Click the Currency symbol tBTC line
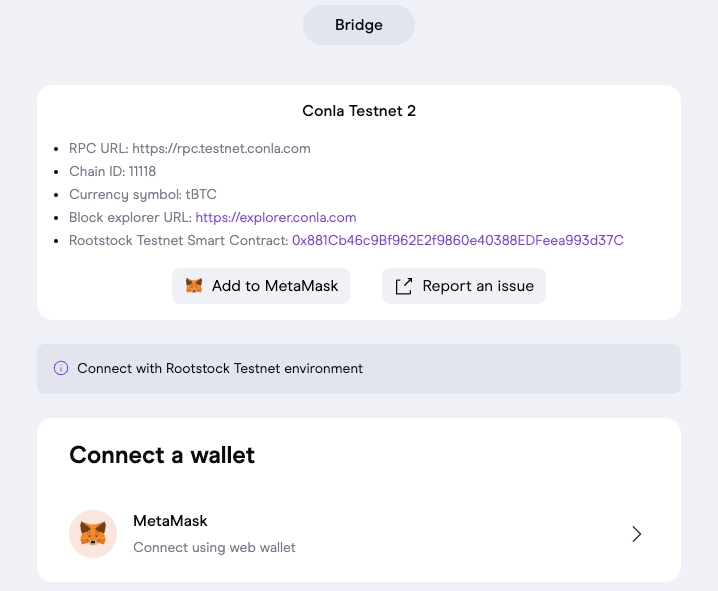718x591 pixels. click(143, 194)
